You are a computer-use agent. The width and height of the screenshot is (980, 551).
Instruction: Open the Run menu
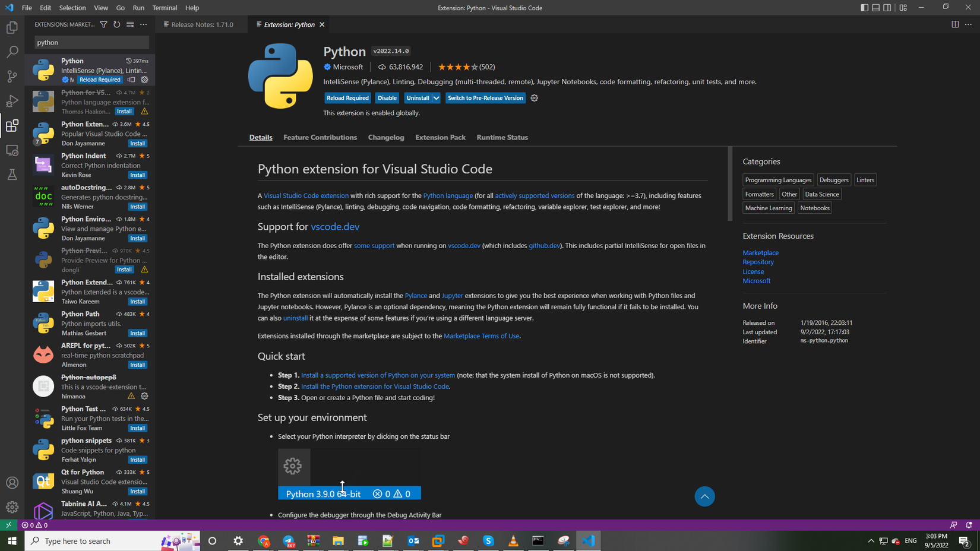138,8
